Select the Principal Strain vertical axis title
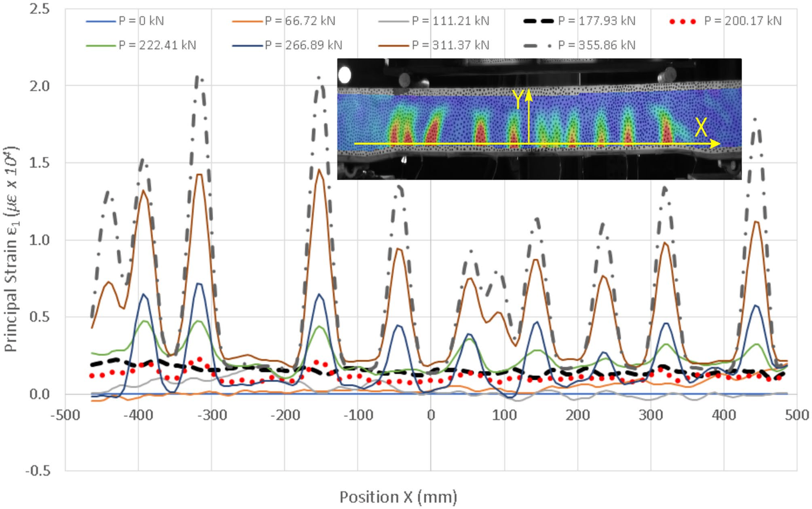812x509 pixels. point(11,249)
